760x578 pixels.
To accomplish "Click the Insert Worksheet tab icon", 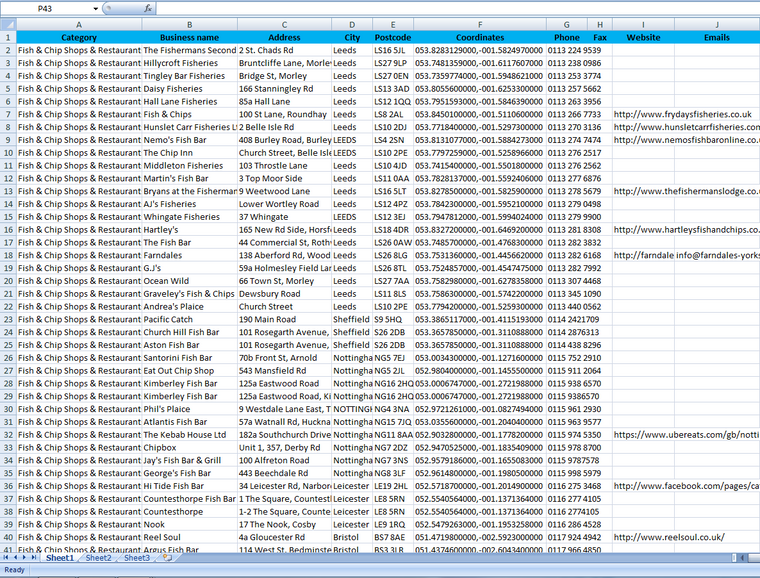I will tap(168, 558).
